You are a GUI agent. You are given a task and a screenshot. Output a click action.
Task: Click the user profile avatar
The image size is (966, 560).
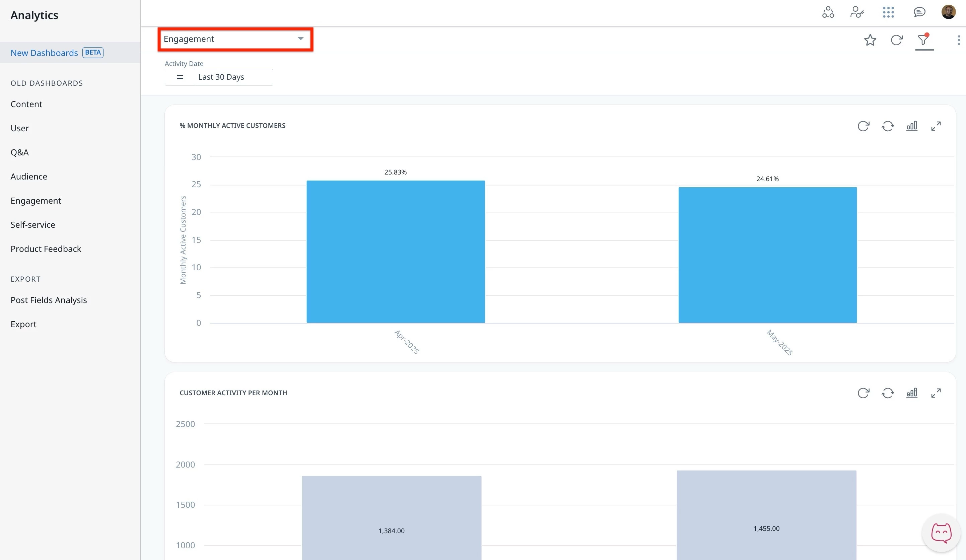948,12
